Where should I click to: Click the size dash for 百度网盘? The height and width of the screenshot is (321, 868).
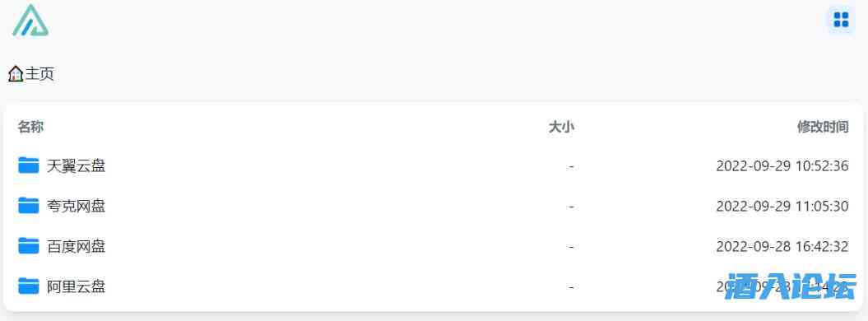(x=571, y=247)
